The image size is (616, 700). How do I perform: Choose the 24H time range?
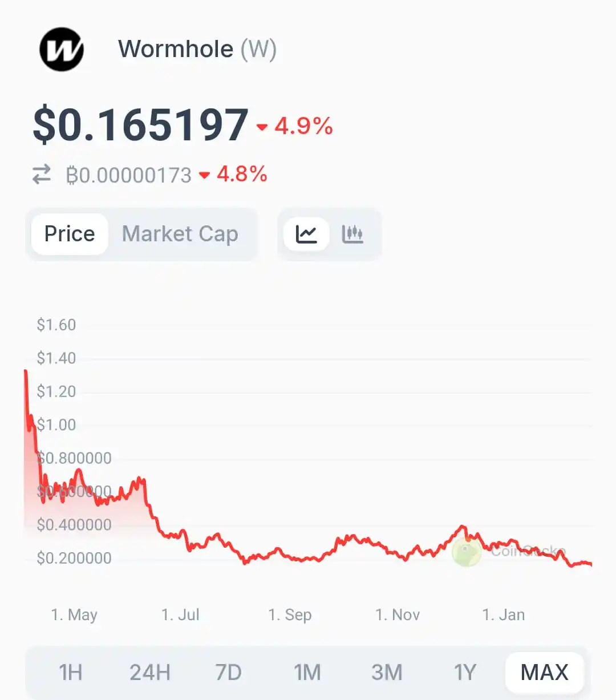pos(149,672)
